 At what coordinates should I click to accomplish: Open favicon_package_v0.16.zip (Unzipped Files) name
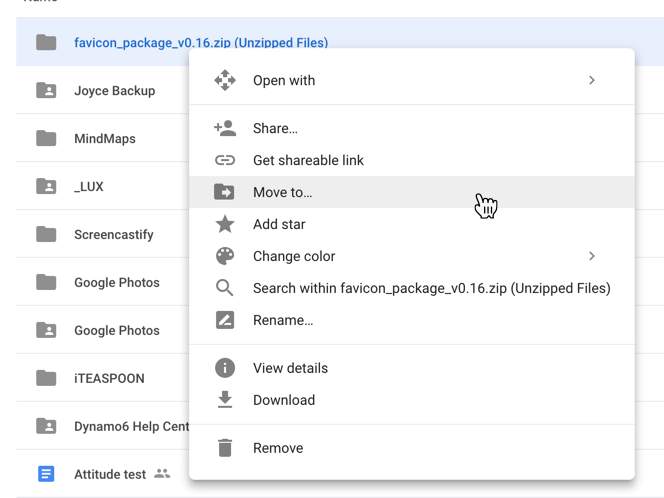coord(201,42)
